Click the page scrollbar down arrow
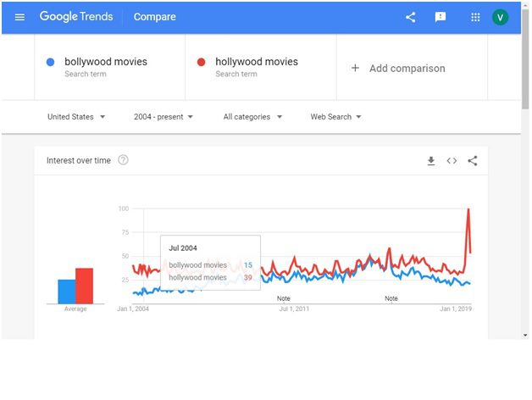 point(525,335)
